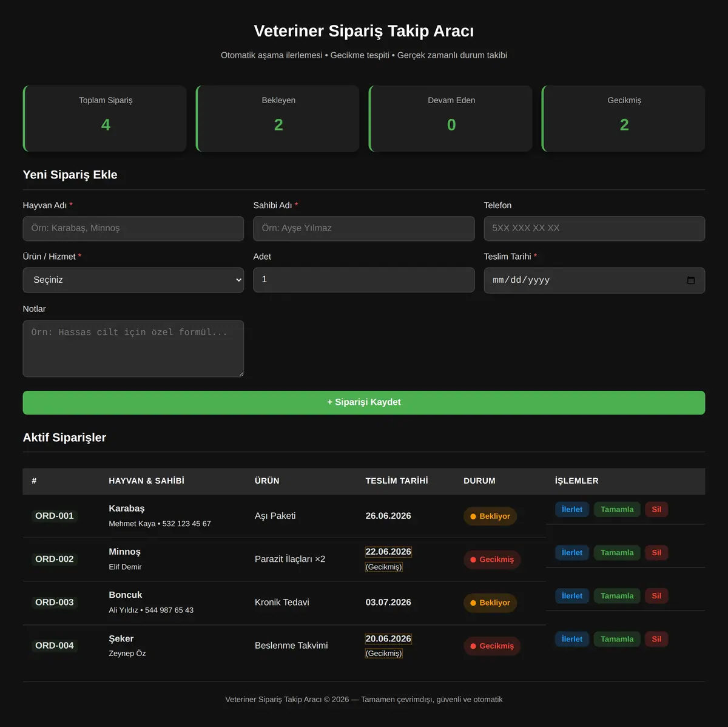Image resolution: width=728 pixels, height=727 pixels.
Task: Click the Gecikmiş stat card
Action: 624,118
